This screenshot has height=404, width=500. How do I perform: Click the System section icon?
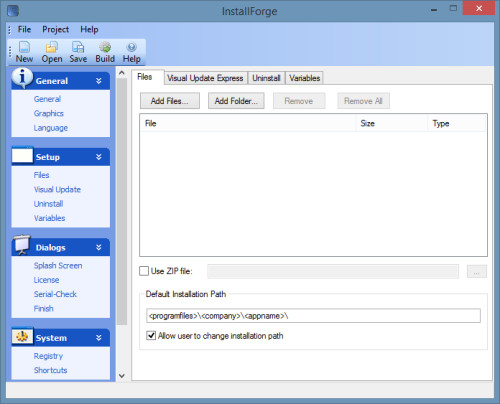point(22,336)
